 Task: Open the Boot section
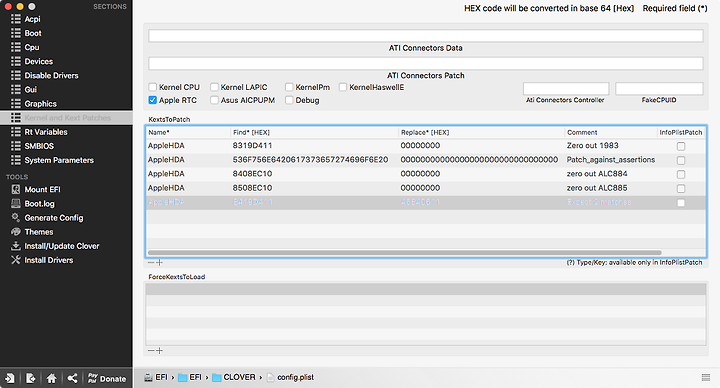pos(33,33)
